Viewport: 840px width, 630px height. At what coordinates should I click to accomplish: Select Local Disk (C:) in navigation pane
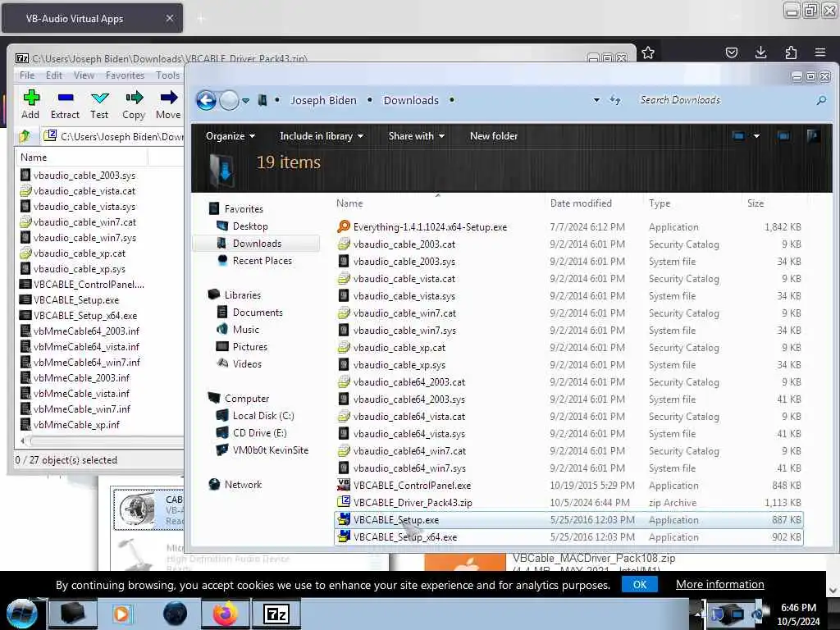coord(263,416)
